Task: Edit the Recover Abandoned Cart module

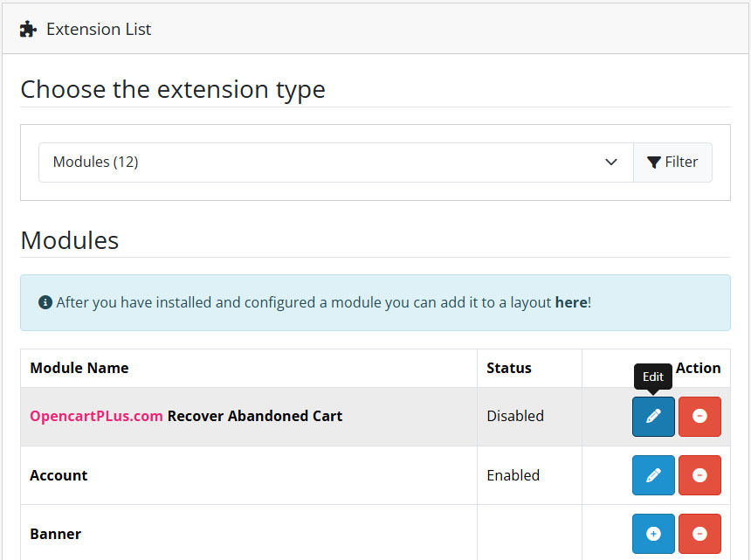Action: [653, 417]
